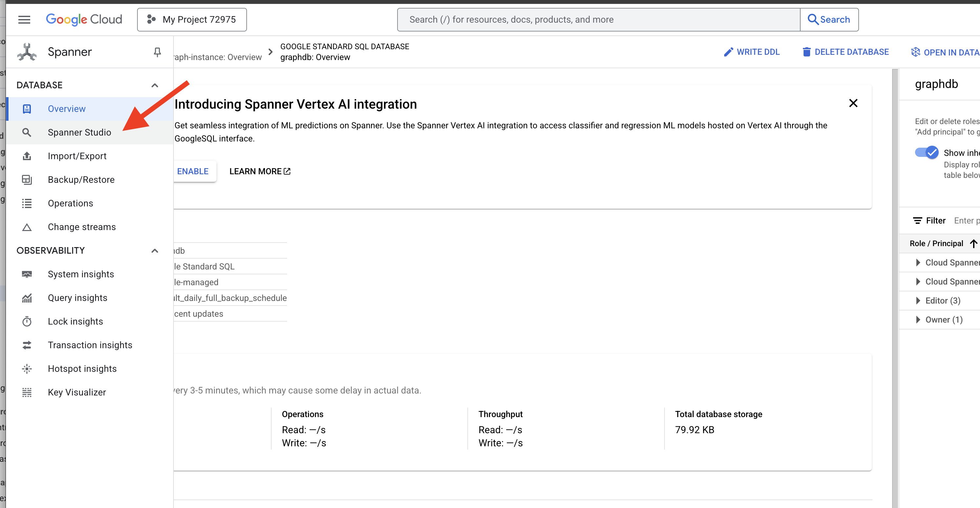This screenshot has width=980, height=508.
Task: Click the Backup/Restore sidebar icon
Action: click(x=27, y=180)
